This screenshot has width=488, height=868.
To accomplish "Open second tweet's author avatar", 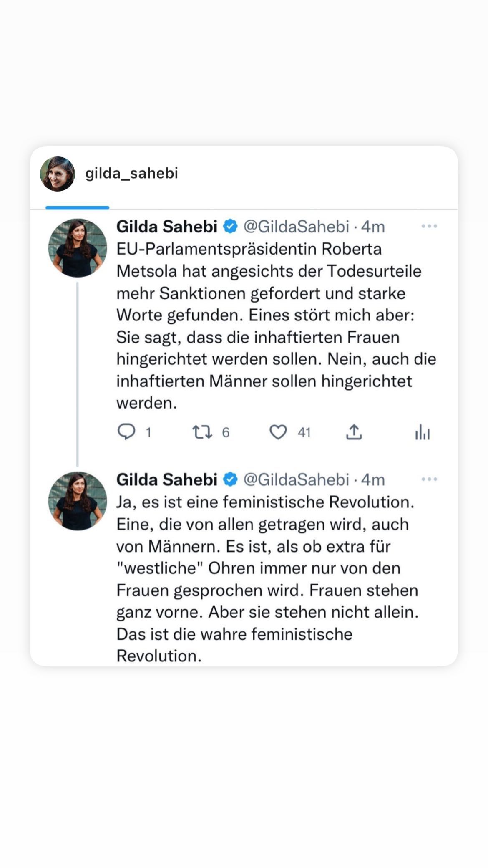I will pyautogui.click(x=78, y=501).
